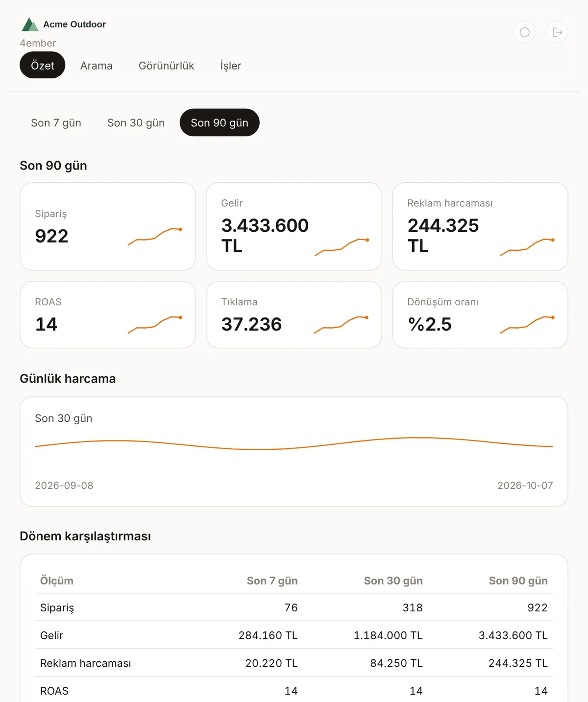Click the 3.433.600 TL table cell
This screenshot has width=588, height=702.
tap(513, 635)
